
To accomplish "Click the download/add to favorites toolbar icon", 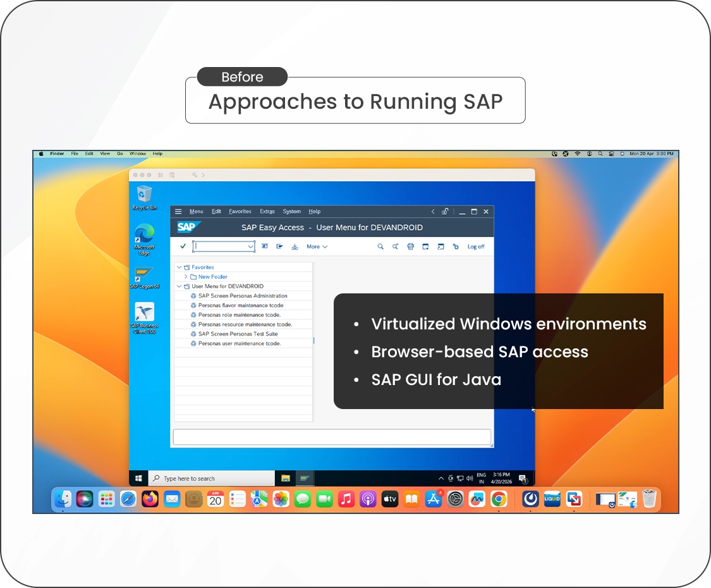I will pos(295,247).
